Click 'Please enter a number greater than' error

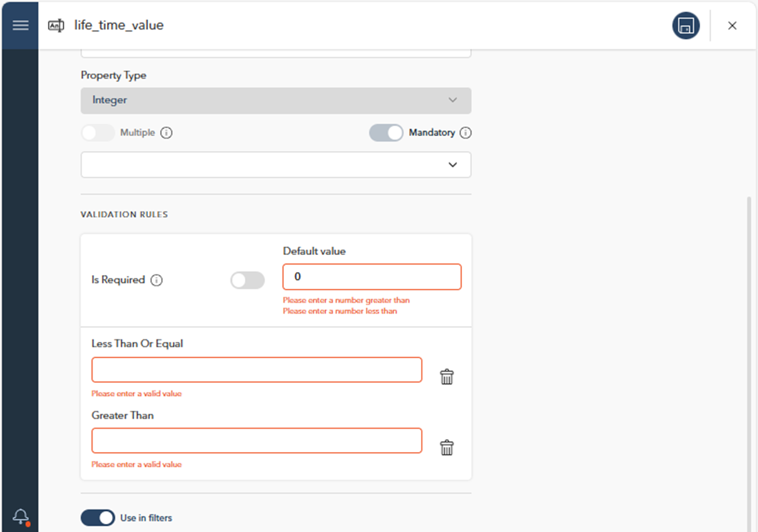click(346, 300)
